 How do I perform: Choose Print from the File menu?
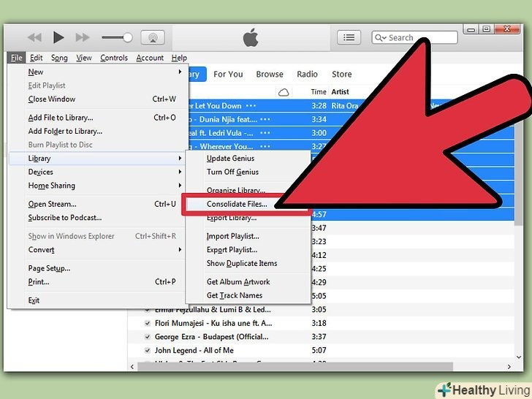pyautogui.click(x=99, y=282)
